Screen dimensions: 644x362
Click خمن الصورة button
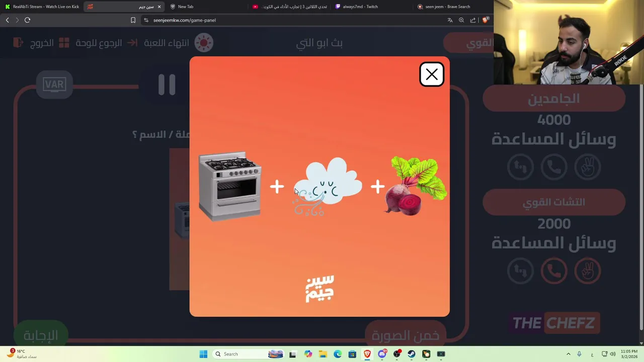pyautogui.click(x=406, y=336)
